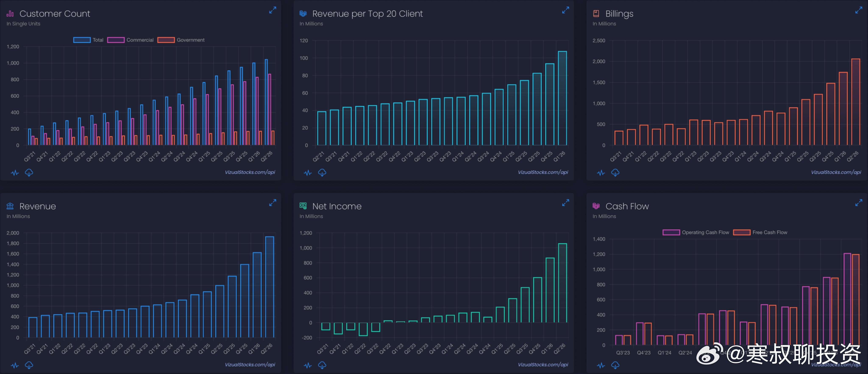
Task: Expand the Revenue per Top 20 Client chart
Action: pos(565,10)
